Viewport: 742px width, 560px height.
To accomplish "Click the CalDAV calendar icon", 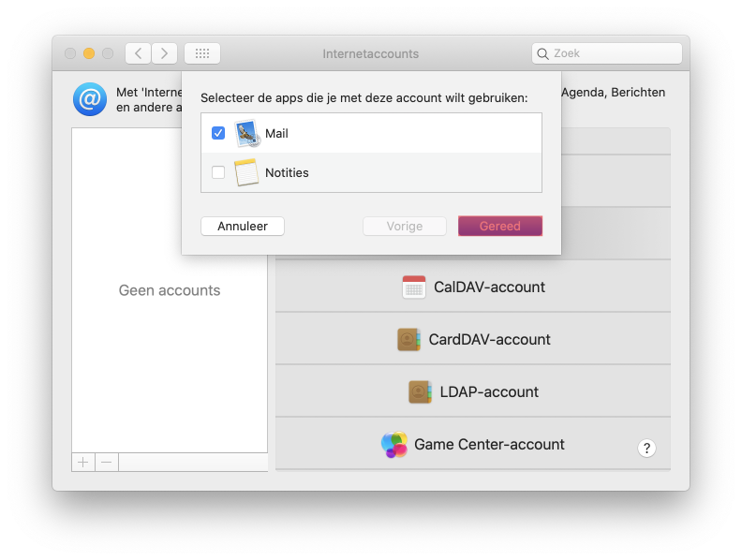I will (413, 287).
